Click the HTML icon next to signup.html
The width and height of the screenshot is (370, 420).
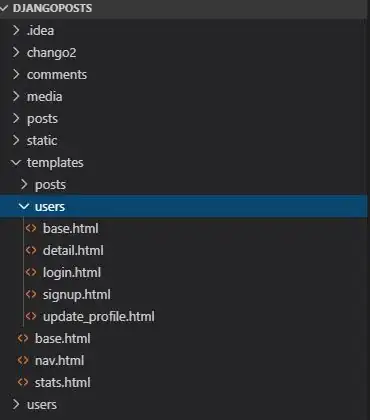(31, 294)
